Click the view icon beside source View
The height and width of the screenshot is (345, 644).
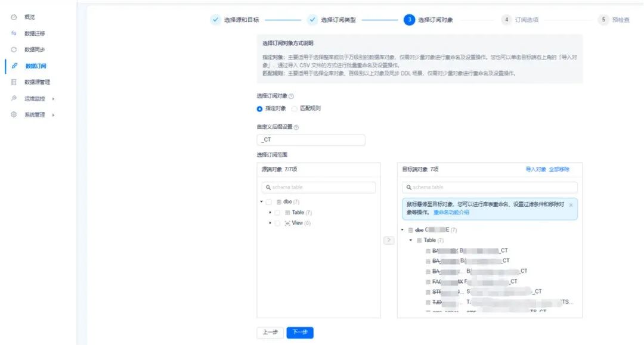[287, 223]
